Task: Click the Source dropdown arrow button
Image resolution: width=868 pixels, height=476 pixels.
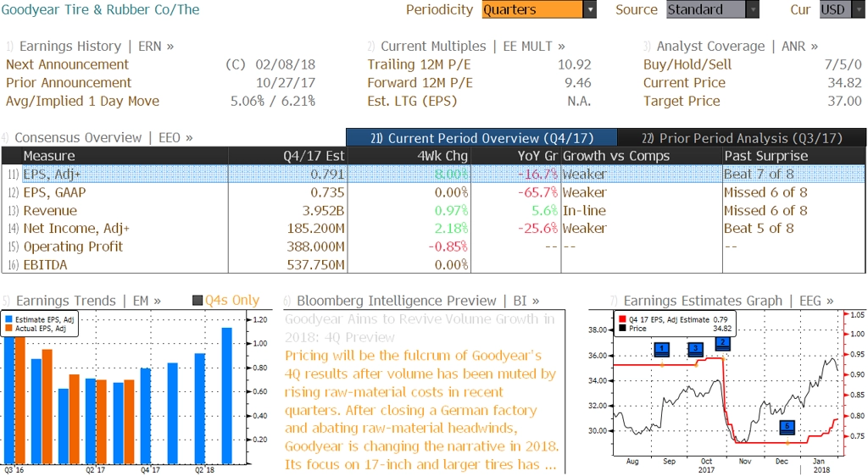Action: [x=753, y=9]
